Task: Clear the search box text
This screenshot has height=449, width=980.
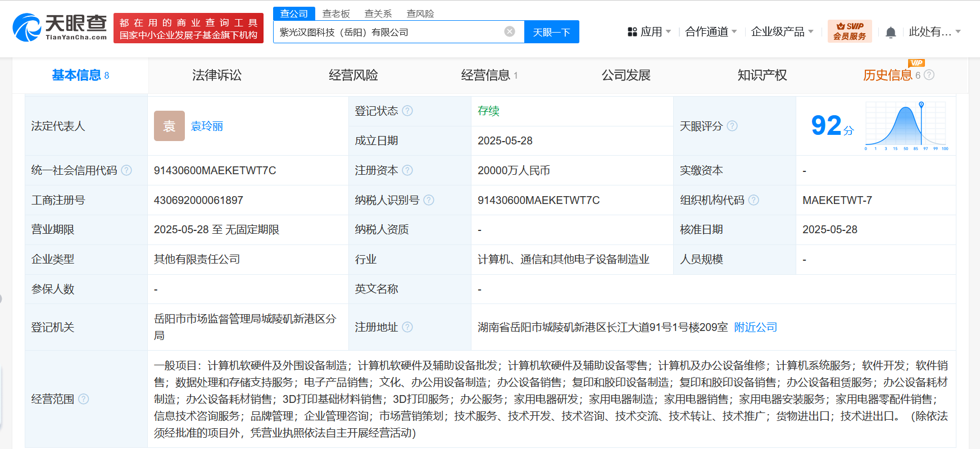Action: [x=510, y=31]
